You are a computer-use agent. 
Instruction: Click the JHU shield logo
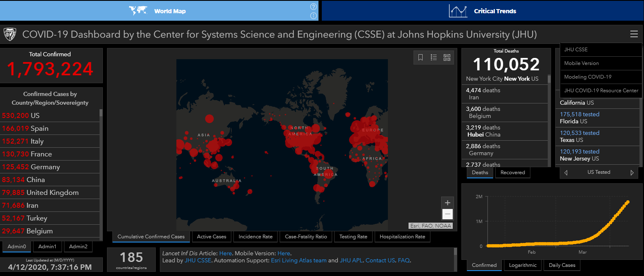(10, 34)
